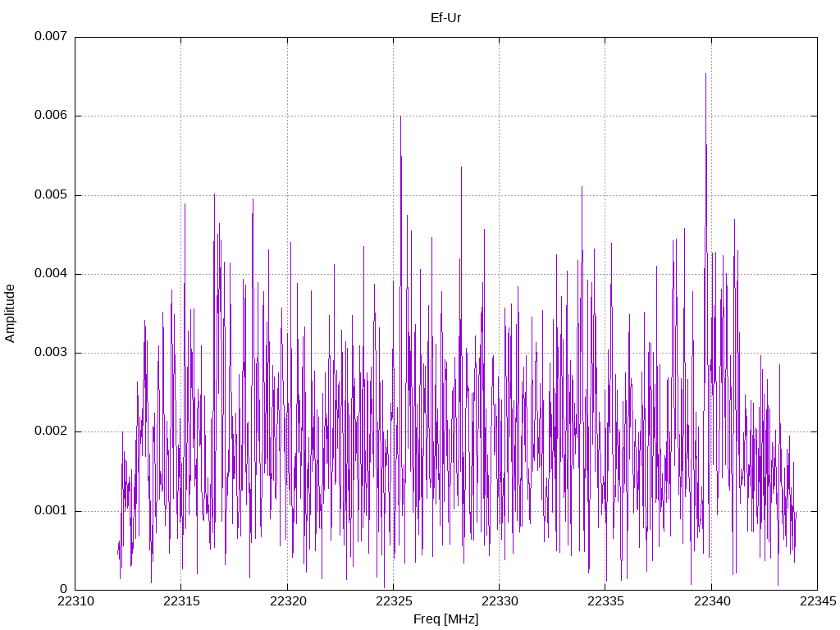Click the 22310 x-axis tick label

75,601
